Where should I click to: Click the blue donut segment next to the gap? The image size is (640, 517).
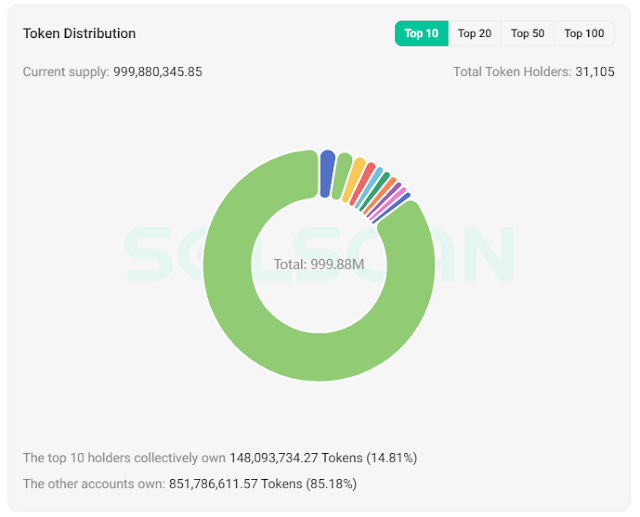327,173
